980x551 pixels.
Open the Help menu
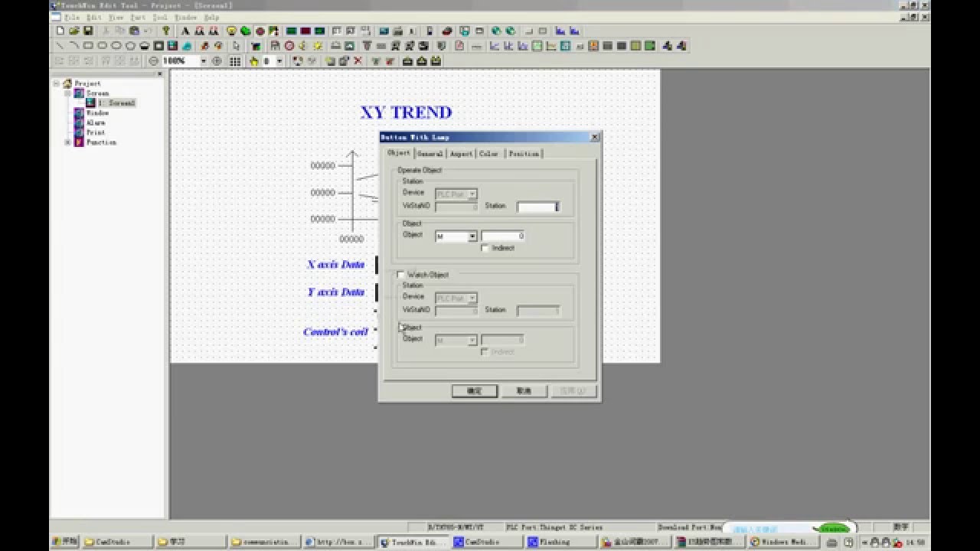[x=211, y=17]
